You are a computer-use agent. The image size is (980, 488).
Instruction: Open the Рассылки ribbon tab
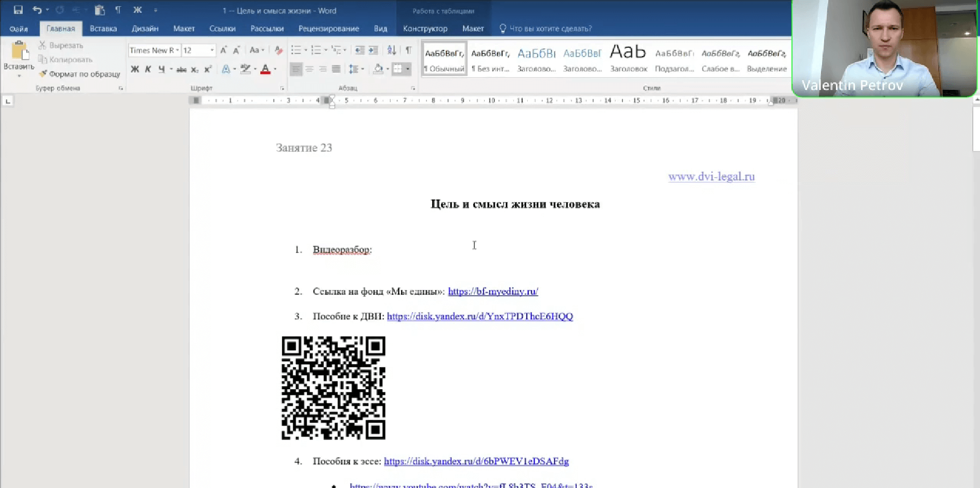pos(267,29)
